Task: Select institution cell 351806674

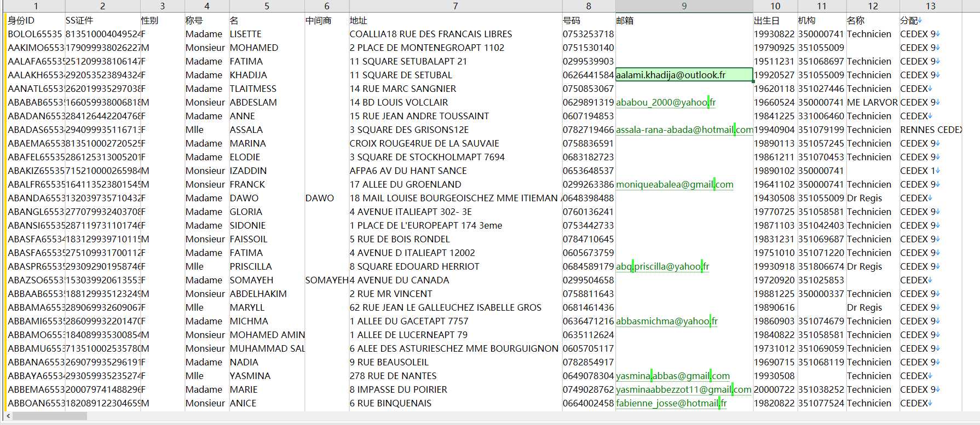Action: click(x=821, y=266)
